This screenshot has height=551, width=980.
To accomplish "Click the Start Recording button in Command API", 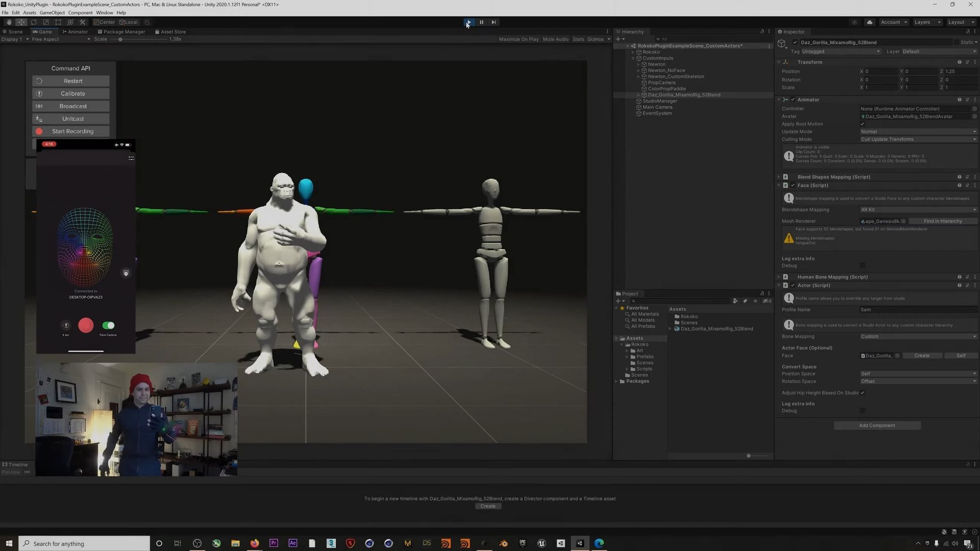I will coord(72,131).
